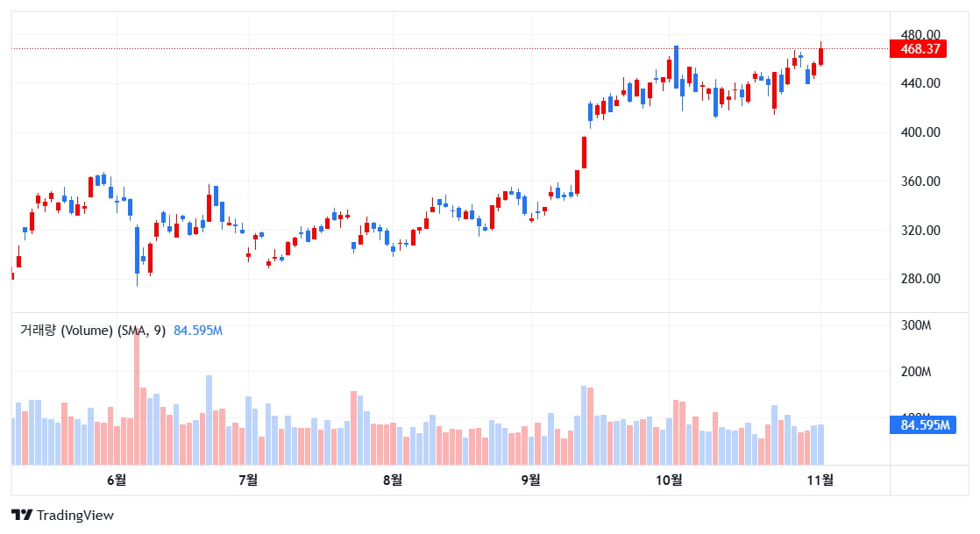The image size is (980, 534).
Task: Click the 10월 time axis marker
Action: [x=669, y=479]
